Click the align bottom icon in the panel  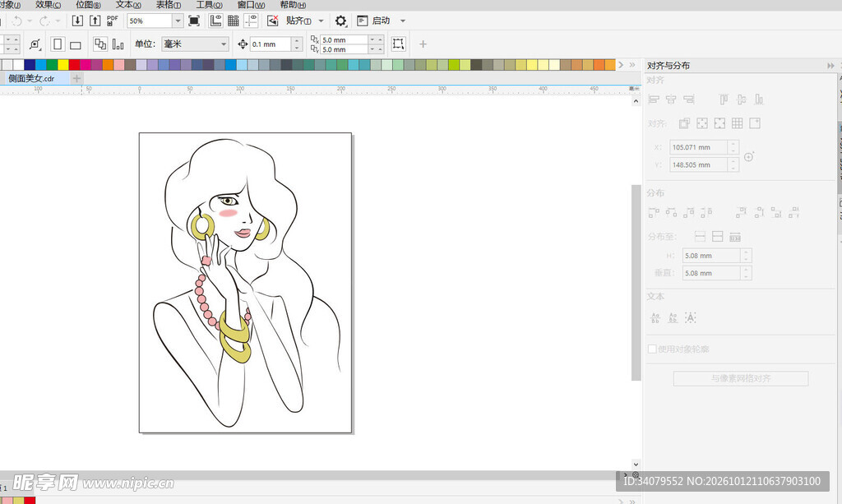click(759, 99)
